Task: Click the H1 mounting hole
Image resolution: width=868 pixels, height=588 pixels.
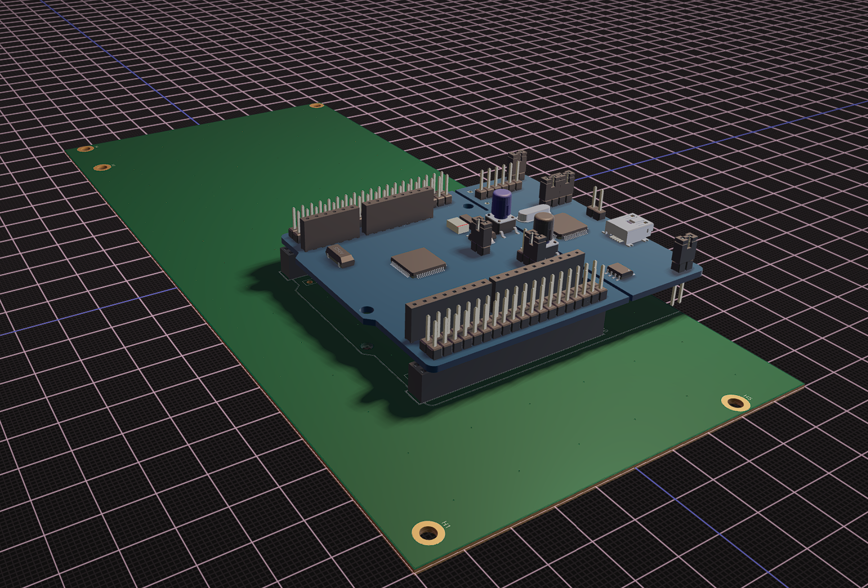Action: tap(428, 533)
